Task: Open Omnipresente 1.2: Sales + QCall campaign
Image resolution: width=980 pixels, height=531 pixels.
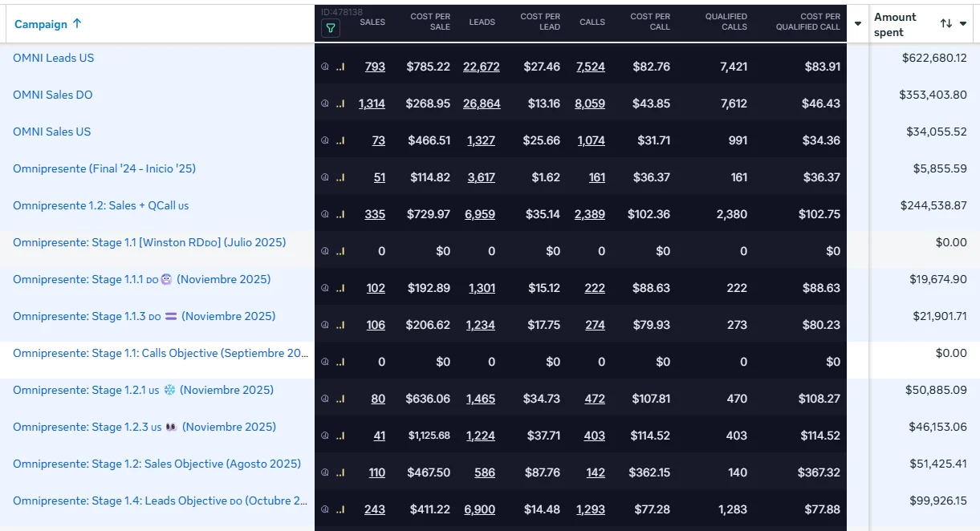Action: pos(101,205)
